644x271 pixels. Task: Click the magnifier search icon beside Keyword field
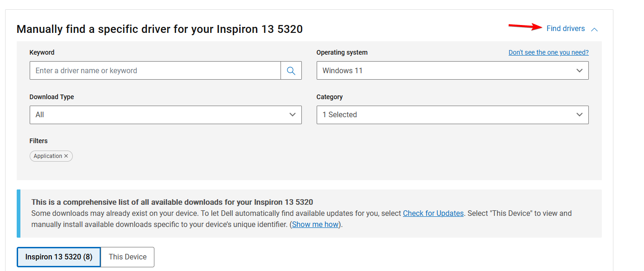[x=291, y=70]
